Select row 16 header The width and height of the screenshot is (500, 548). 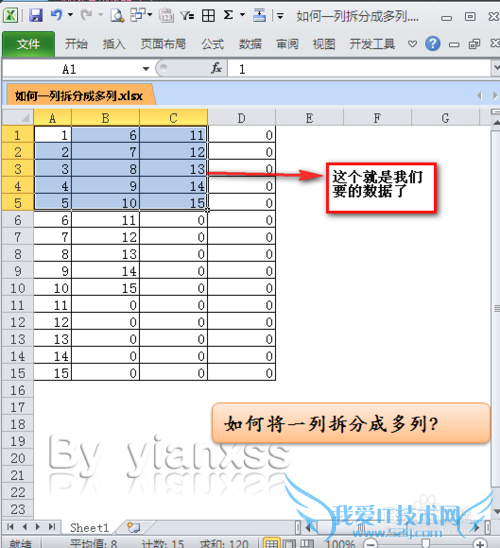(x=18, y=390)
